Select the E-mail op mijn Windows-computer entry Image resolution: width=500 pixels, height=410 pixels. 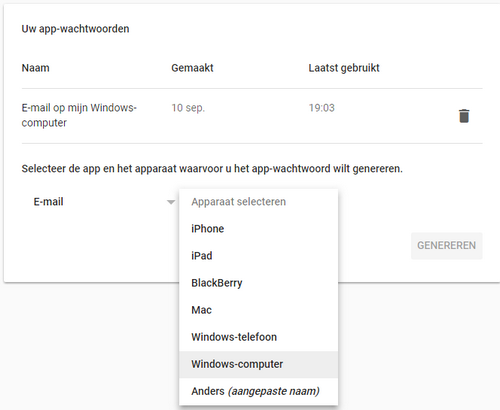coord(79,115)
